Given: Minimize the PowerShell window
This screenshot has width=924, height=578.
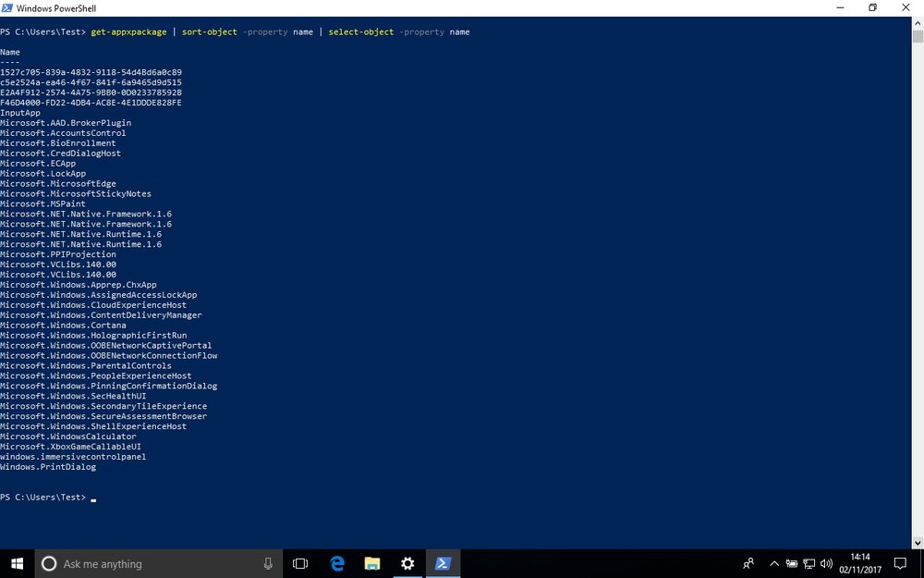Looking at the screenshot, I should pos(840,7).
